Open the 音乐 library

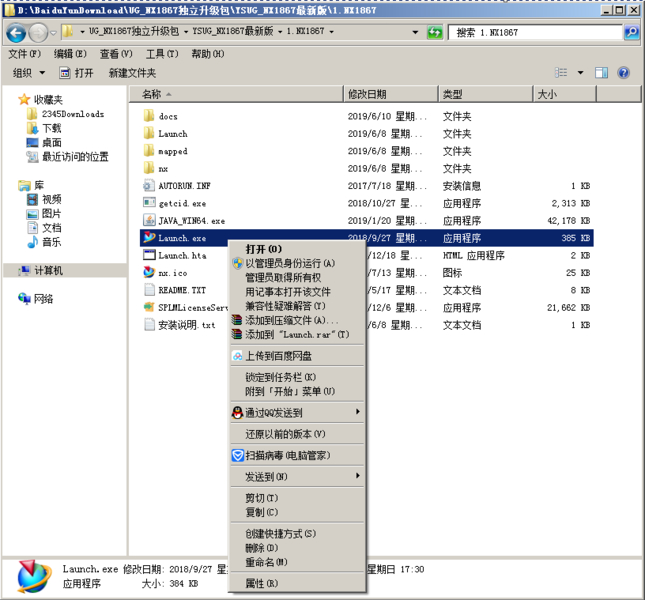(x=51, y=242)
